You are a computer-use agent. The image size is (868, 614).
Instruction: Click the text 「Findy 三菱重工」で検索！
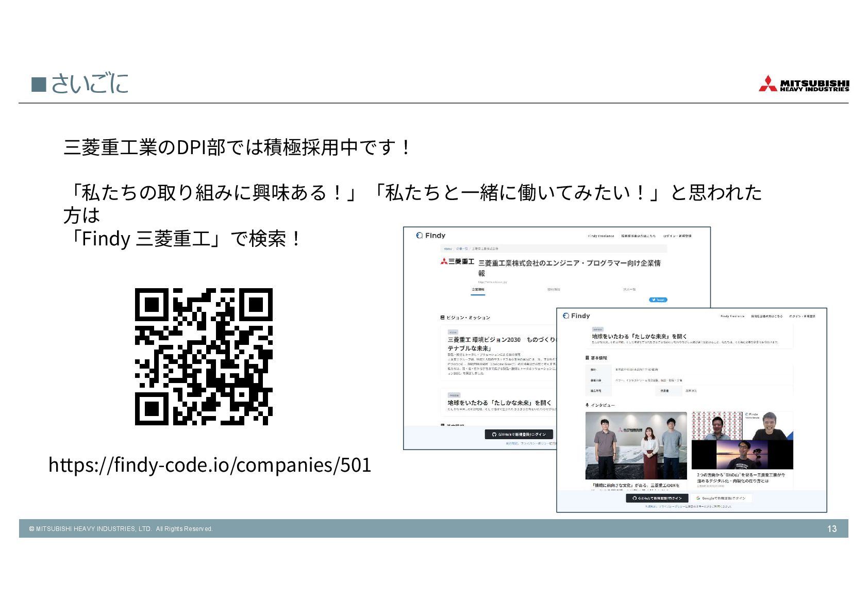[x=182, y=239]
